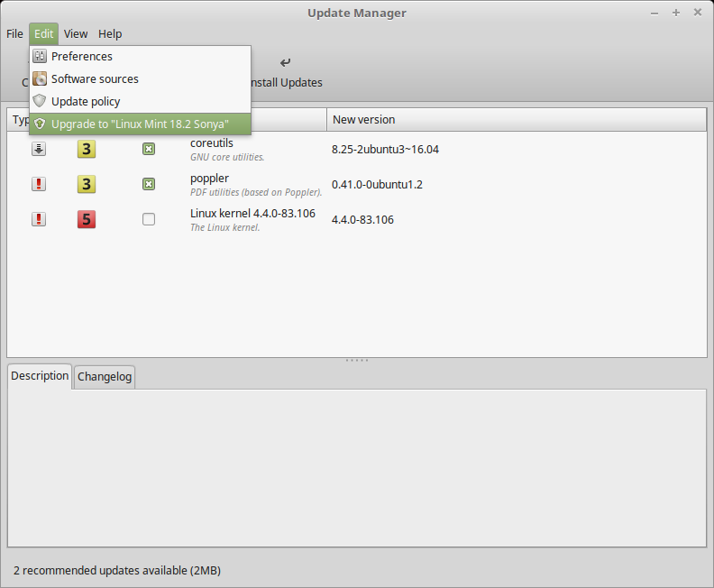Screen dimensions: 714x588
Task: Click the red level 5 kernel badge
Action: (x=87, y=219)
